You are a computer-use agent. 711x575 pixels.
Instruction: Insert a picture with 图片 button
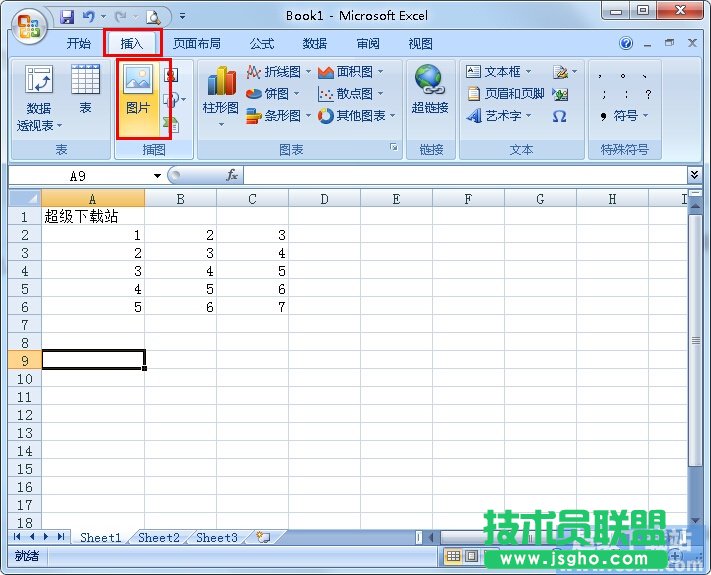[x=138, y=98]
